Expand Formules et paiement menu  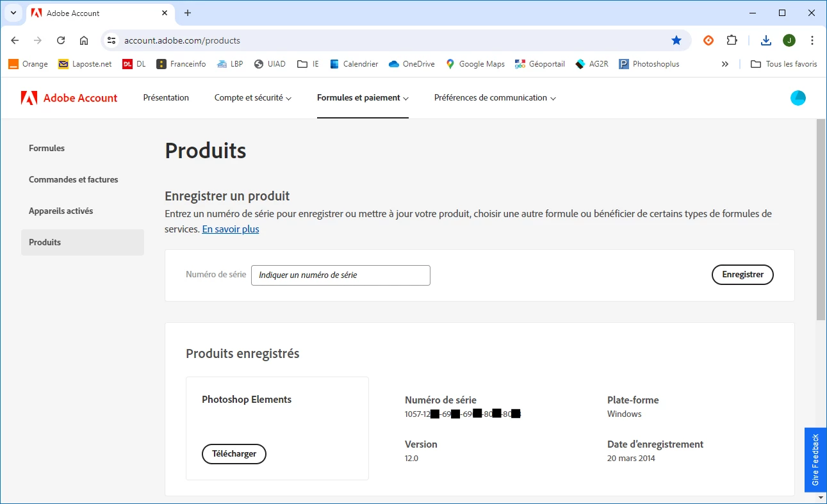point(363,98)
